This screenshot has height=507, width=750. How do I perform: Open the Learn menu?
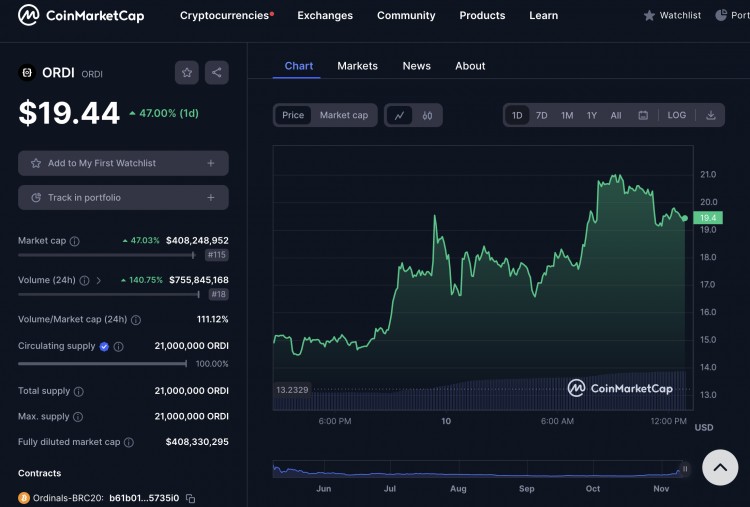[543, 15]
